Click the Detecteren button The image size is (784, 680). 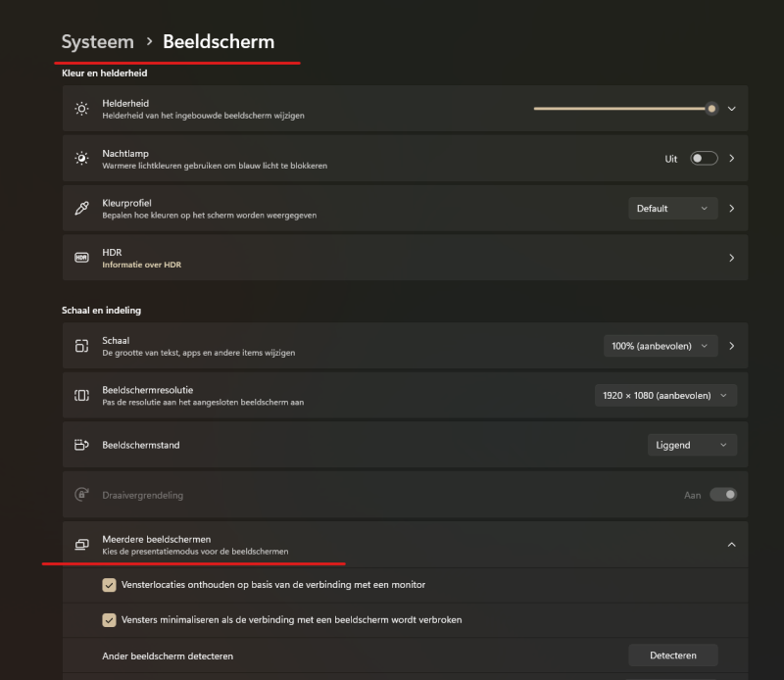point(673,656)
